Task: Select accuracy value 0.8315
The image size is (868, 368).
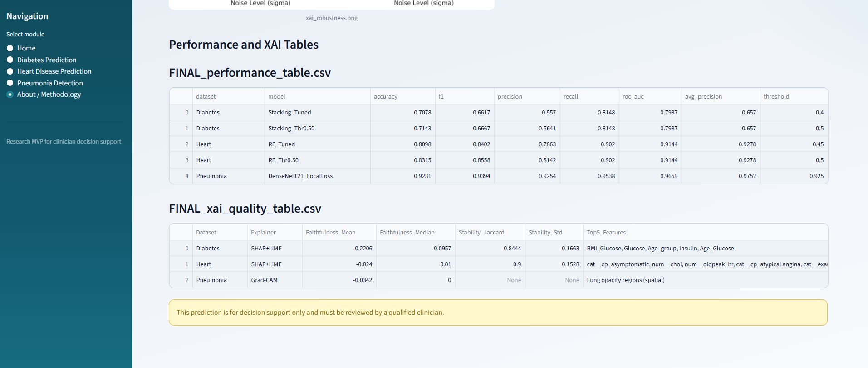Action: pyautogui.click(x=402, y=160)
